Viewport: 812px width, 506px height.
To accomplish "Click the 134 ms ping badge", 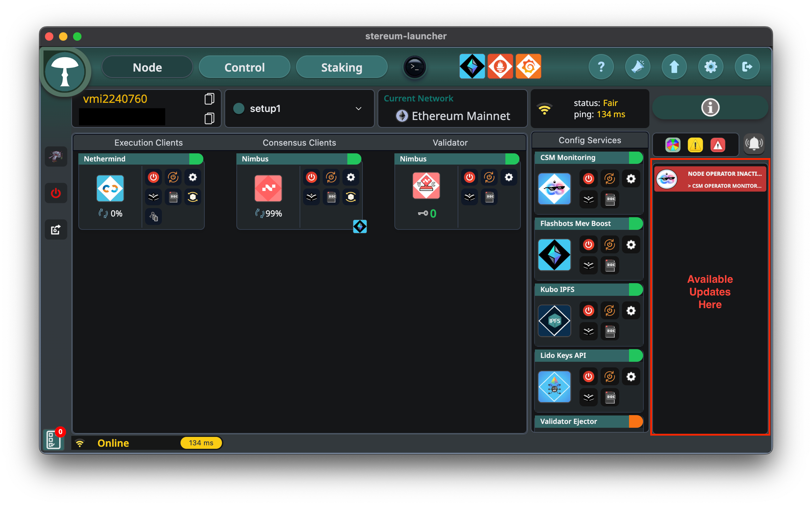I will 201,443.
